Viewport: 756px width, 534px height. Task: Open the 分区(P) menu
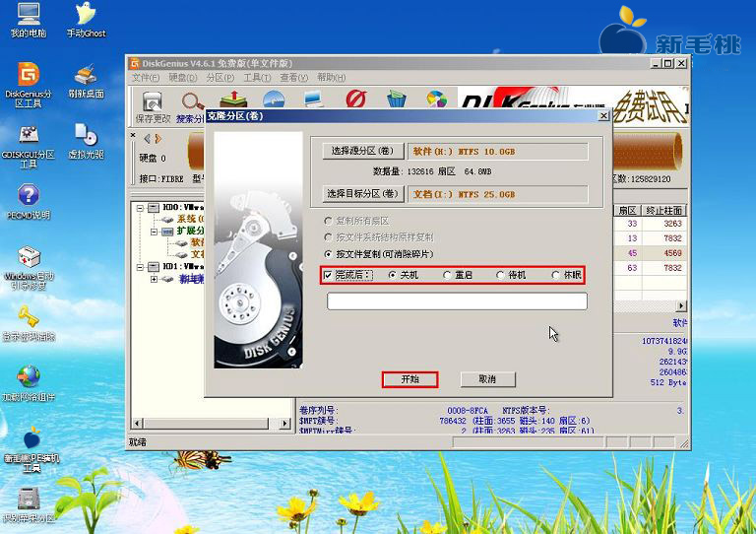pyautogui.click(x=220, y=78)
